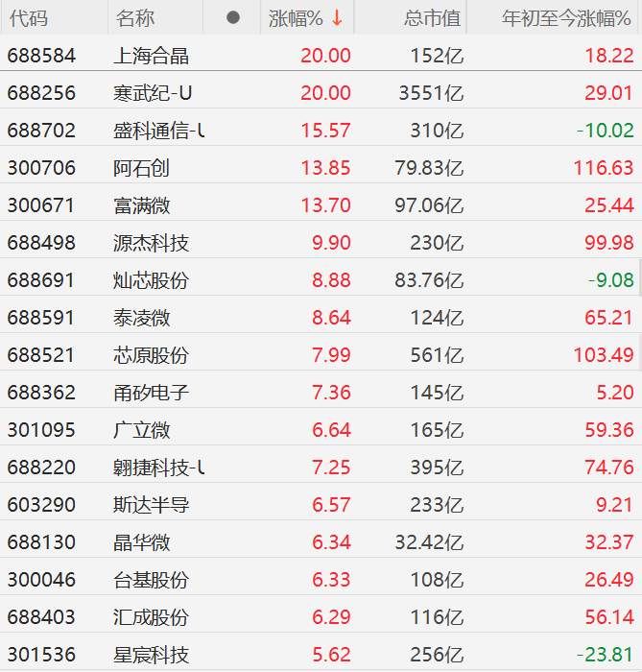Select stock code 688130
This screenshot has width=642, height=672.
point(41,542)
